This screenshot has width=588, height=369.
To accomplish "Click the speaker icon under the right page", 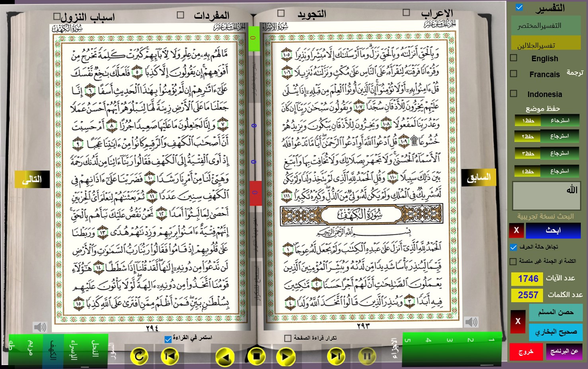I will click(x=471, y=322).
